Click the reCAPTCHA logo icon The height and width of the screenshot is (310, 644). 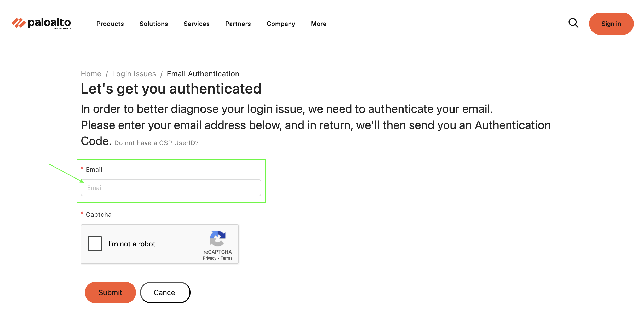217,238
